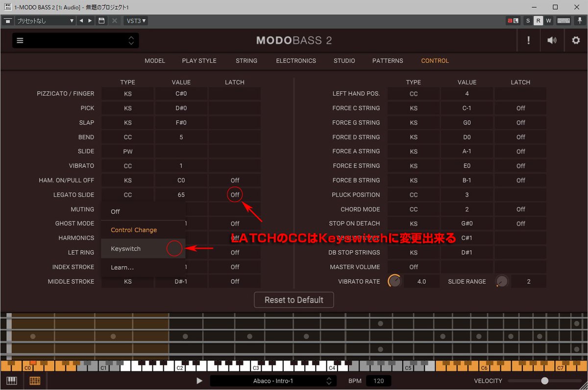588x390 pixels.
Task: Open the Abaco - Intro-1 pattern selector
Action: point(273,381)
